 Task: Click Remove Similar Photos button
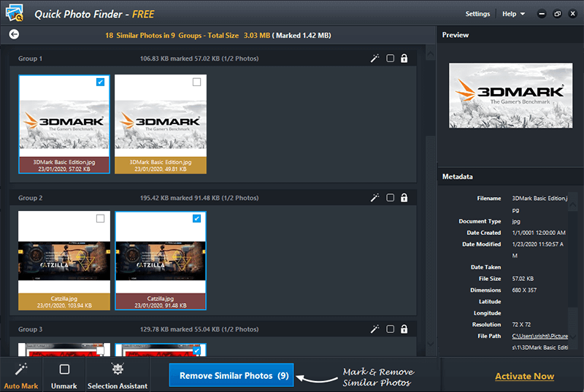click(x=231, y=375)
